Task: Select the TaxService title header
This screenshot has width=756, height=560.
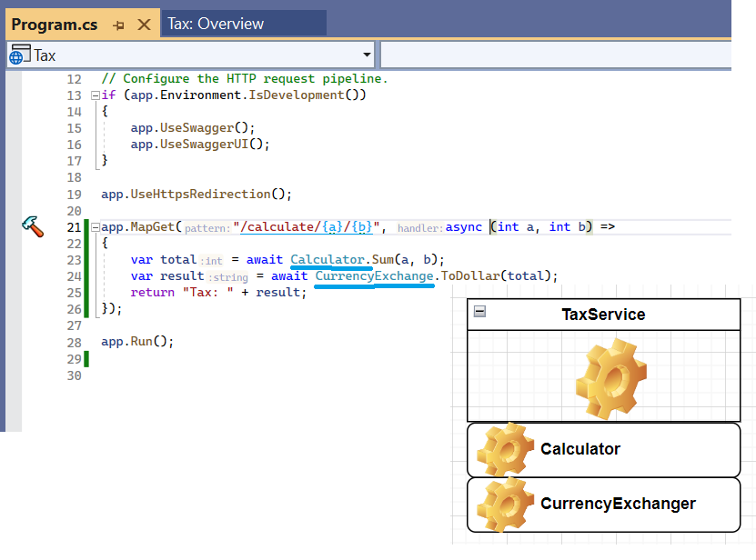Action: [x=603, y=315]
